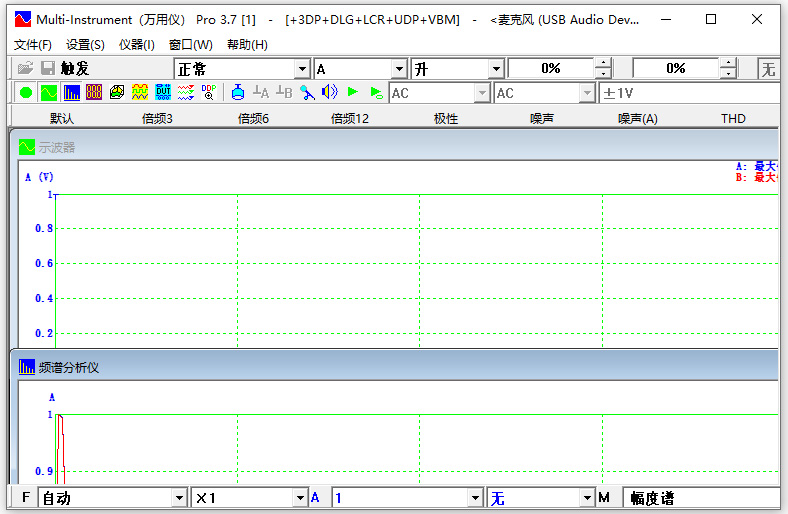
Task: Click the blue speaker icon
Action: tap(330, 92)
